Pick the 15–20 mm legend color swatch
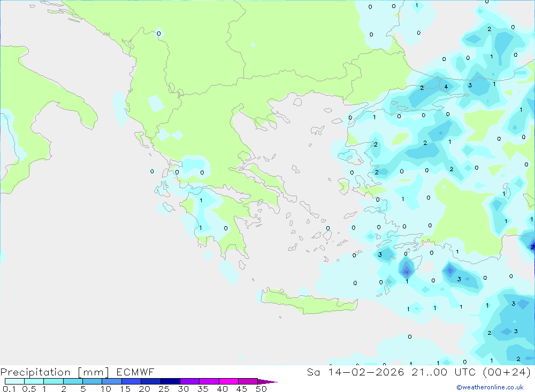The image size is (535, 392). (x=132, y=381)
